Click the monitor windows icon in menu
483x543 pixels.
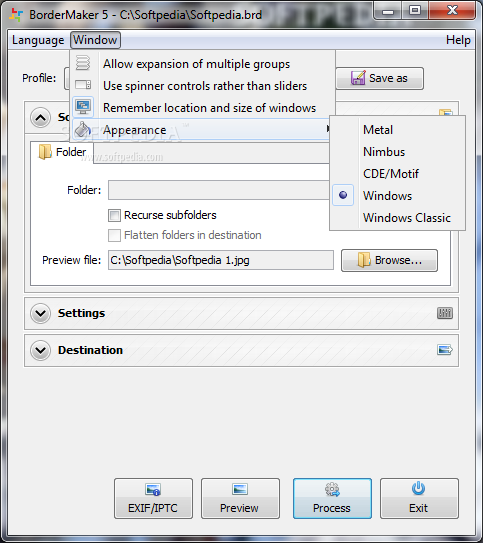tap(83, 107)
